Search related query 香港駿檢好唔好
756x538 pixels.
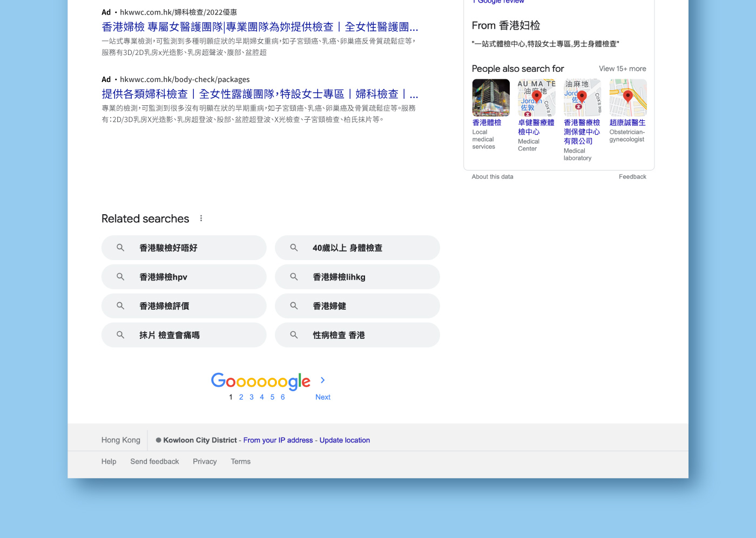(x=184, y=248)
